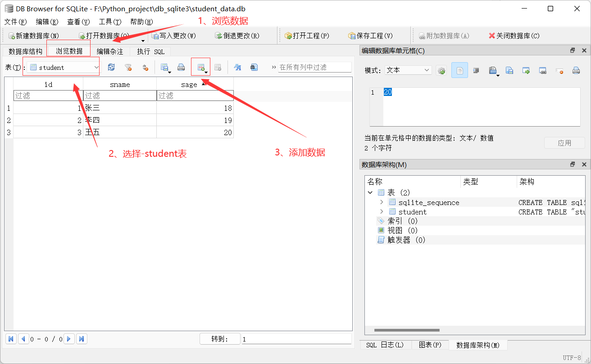The height and width of the screenshot is (364, 591).
Task: Click the save table view icon
Action: click(165, 67)
